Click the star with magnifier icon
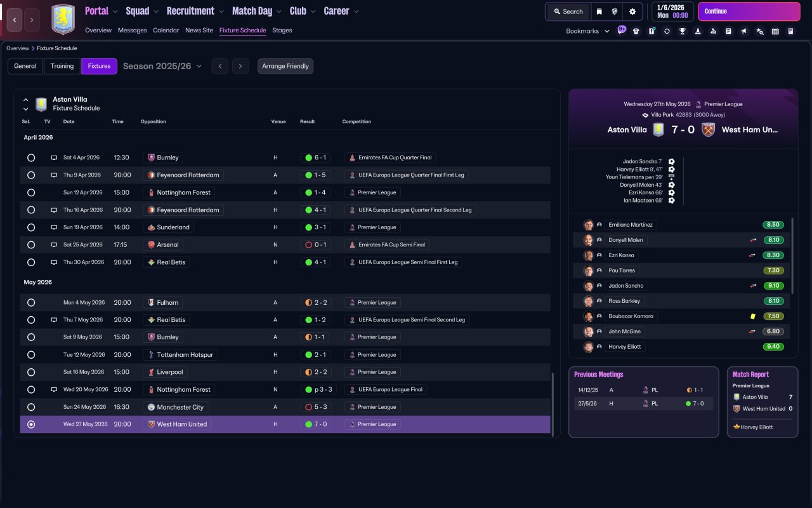This screenshot has width=812, height=508. (x=760, y=31)
